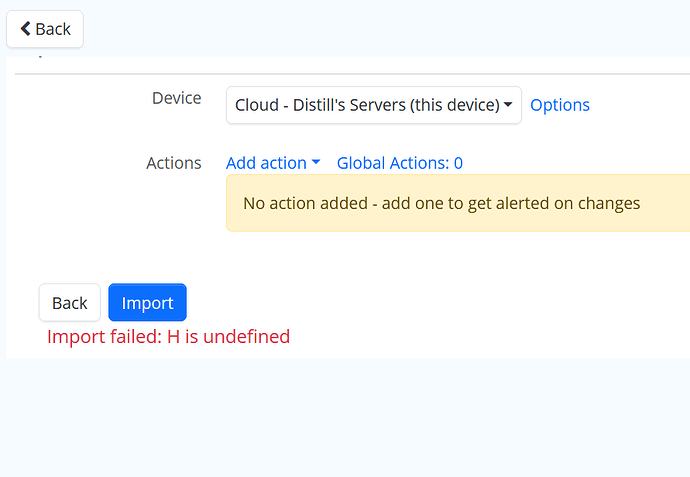
Task: Open the Options link next to Device
Action: pyautogui.click(x=560, y=105)
